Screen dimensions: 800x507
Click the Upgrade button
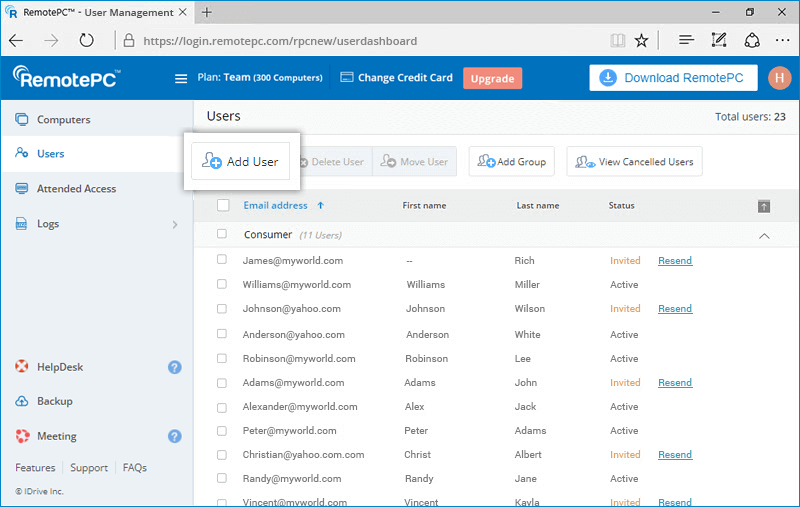pos(492,79)
